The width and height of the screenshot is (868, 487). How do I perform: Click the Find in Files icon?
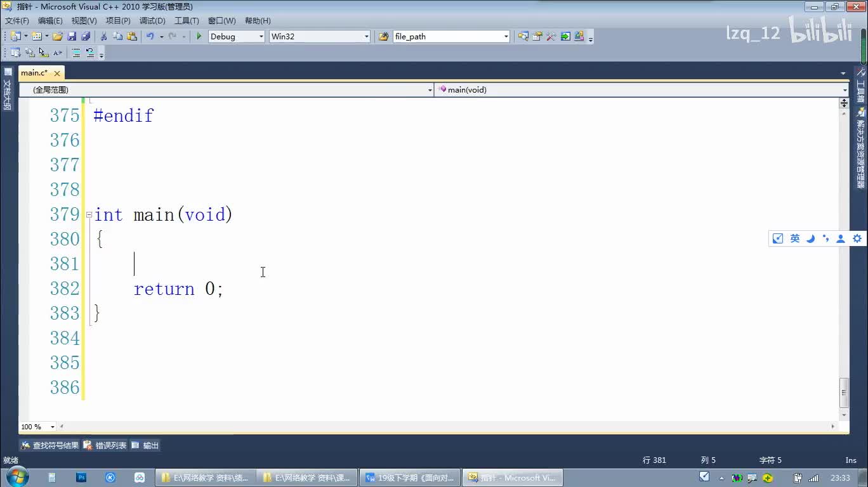coord(383,37)
